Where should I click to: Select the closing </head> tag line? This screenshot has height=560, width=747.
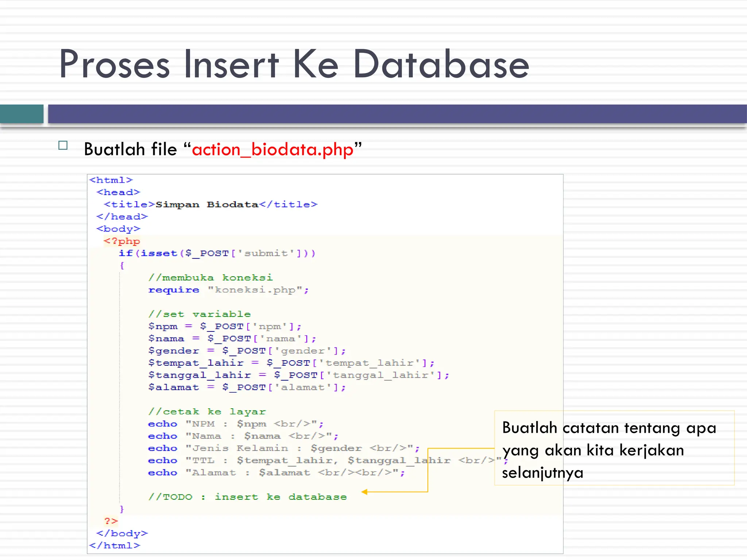122,217
